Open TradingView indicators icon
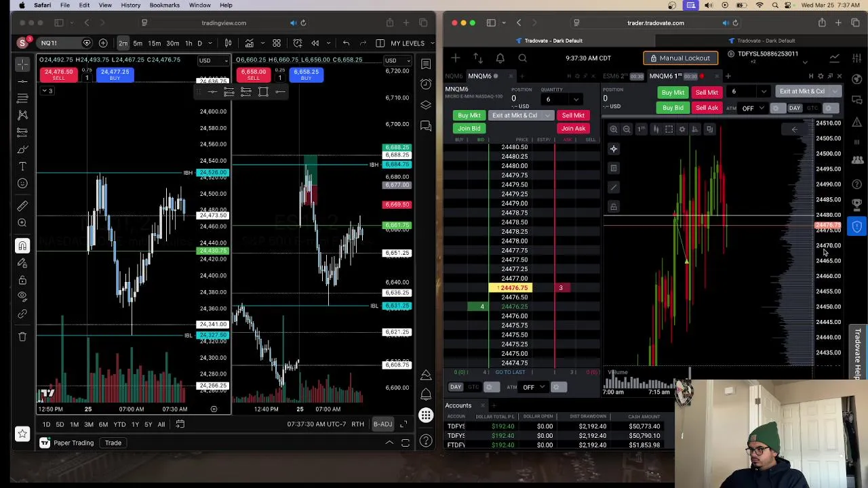The image size is (868, 488). pos(250,43)
